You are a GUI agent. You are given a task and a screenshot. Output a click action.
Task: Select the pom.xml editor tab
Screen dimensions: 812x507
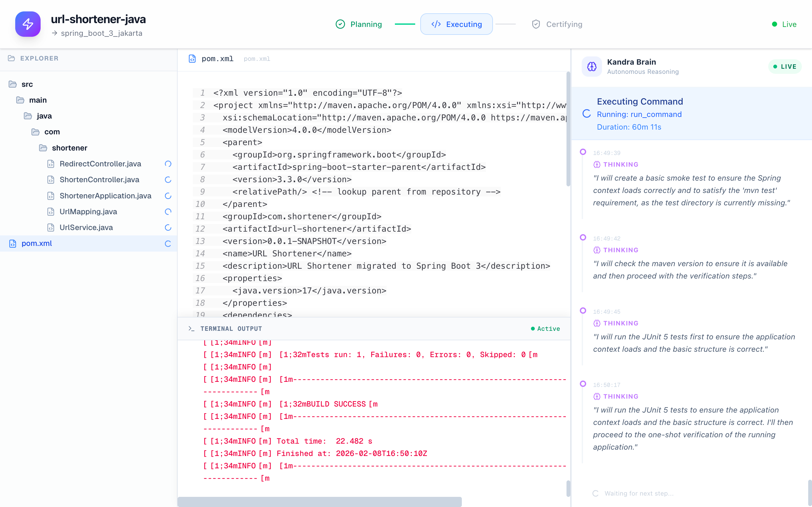tap(217, 59)
